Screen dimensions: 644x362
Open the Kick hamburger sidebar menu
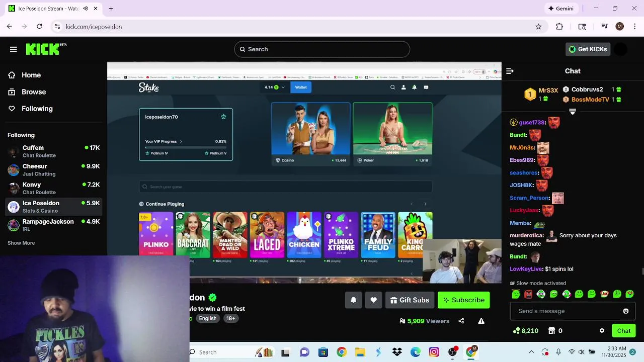point(14,49)
